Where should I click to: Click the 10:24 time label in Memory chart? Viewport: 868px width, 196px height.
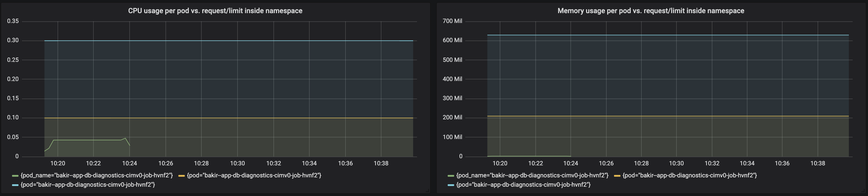coord(571,163)
